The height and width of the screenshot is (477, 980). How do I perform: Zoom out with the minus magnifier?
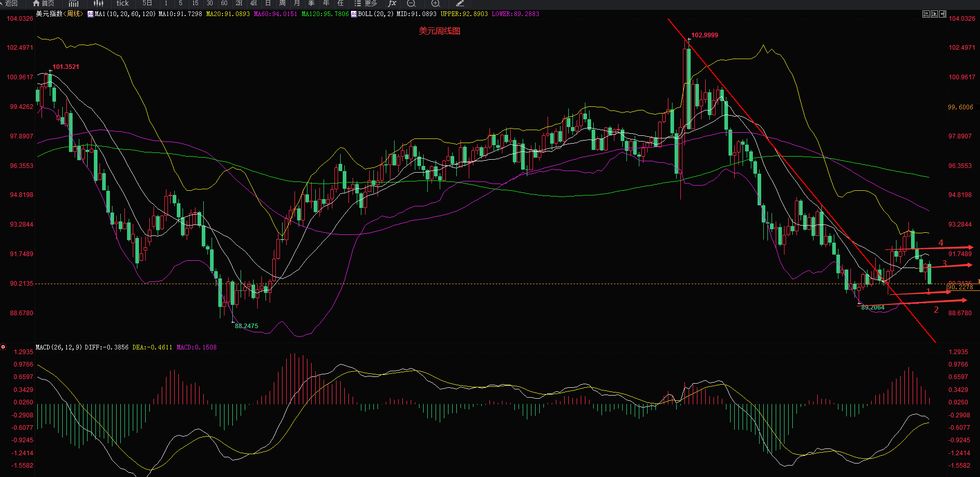click(x=411, y=3)
